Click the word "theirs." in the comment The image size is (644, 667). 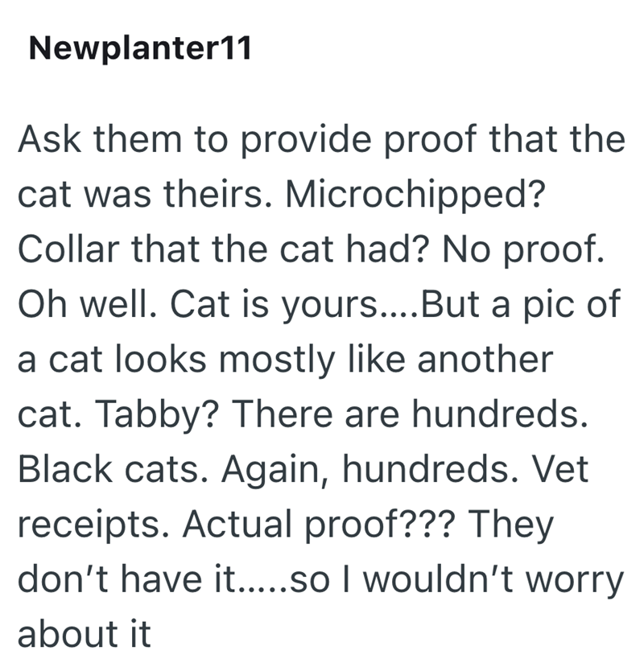point(233,194)
